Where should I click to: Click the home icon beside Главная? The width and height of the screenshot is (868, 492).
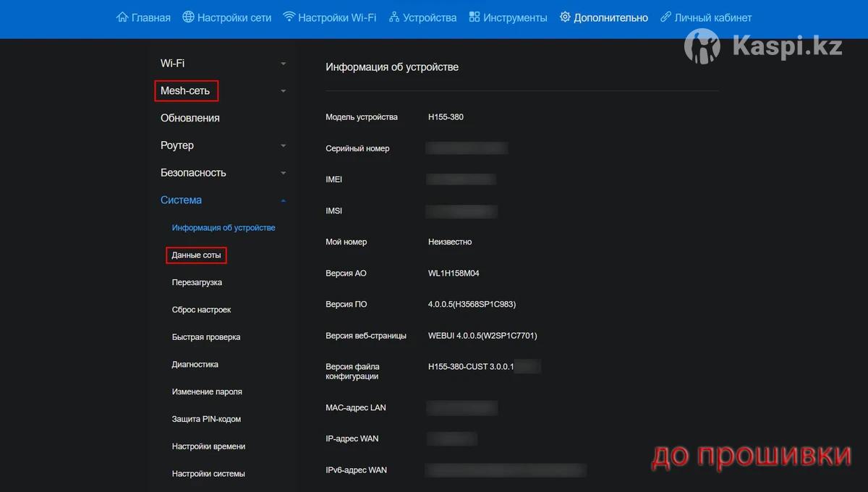pos(122,17)
